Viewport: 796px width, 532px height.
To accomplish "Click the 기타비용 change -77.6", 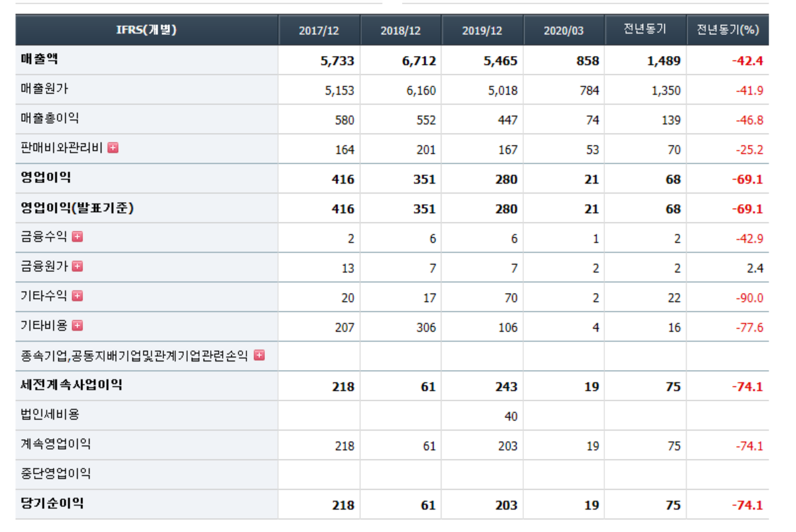I will pos(750,328).
